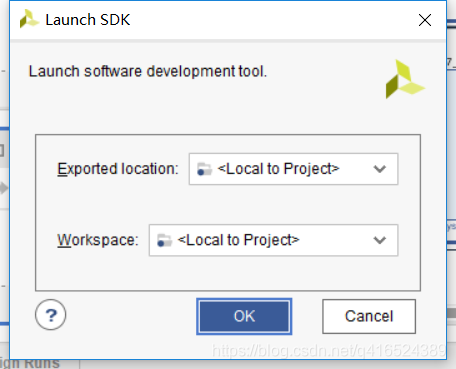Screen dimensions: 456x369
Task: Open help via the question mark icon
Action: coord(51,315)
